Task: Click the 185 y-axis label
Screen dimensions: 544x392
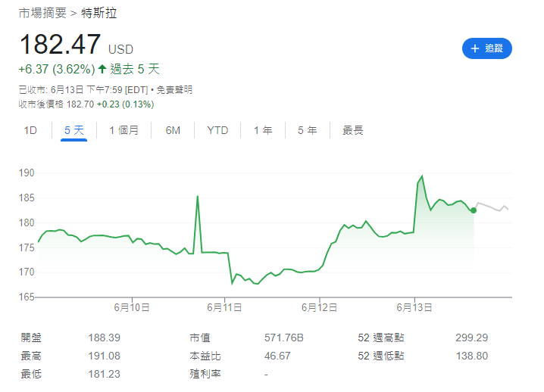Action: click(x=27, y=198)
